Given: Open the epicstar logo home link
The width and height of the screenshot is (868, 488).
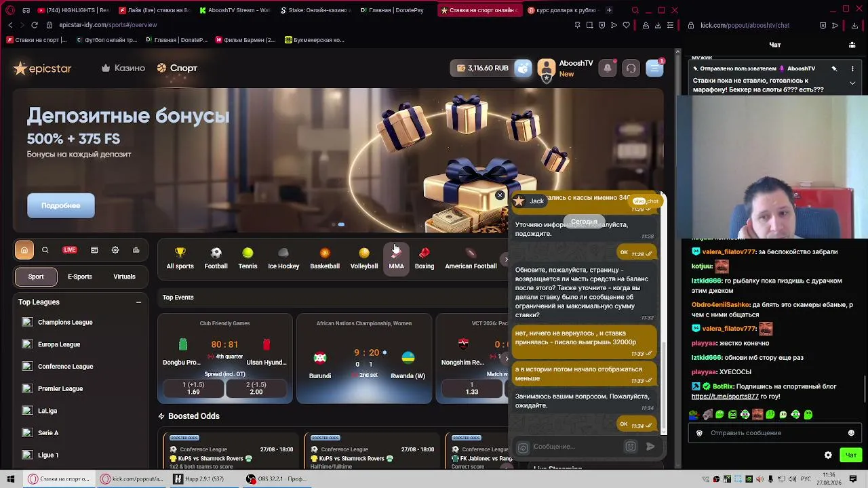Looking at the screenshot, I should 42,68.
